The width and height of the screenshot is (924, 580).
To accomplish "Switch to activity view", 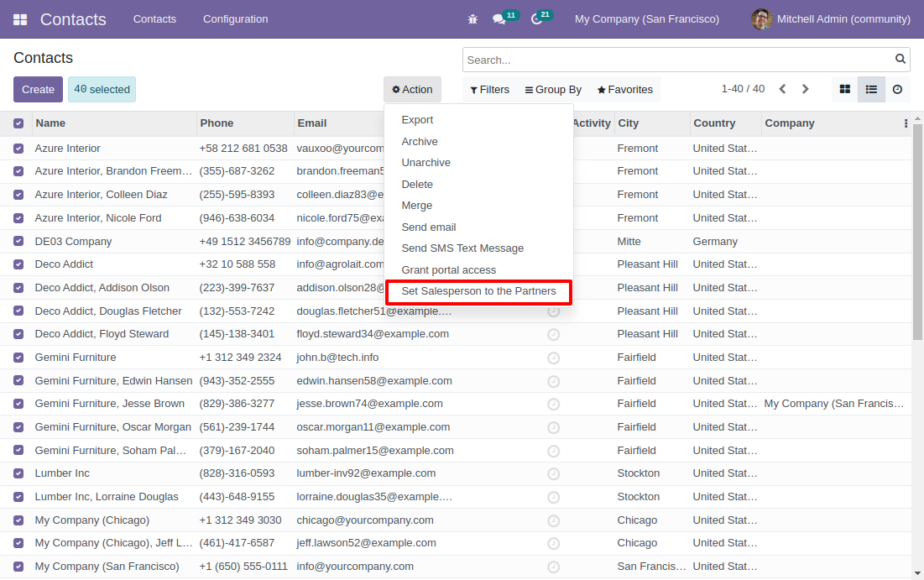I will click(x=897, y=89).
